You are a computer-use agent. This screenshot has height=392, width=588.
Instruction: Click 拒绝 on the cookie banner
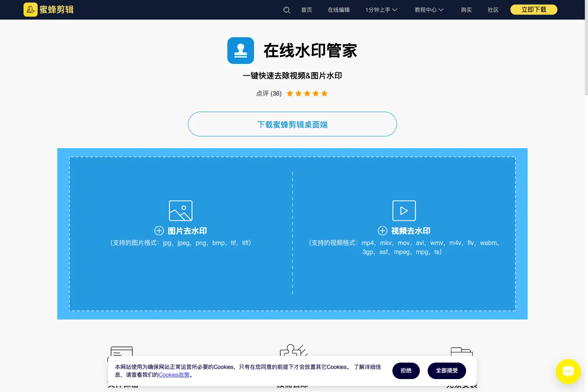coord(406,371)
